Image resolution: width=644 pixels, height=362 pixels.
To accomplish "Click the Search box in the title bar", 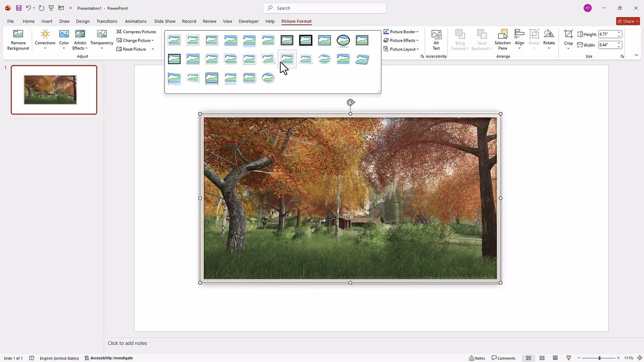I will tap(325, 8).
